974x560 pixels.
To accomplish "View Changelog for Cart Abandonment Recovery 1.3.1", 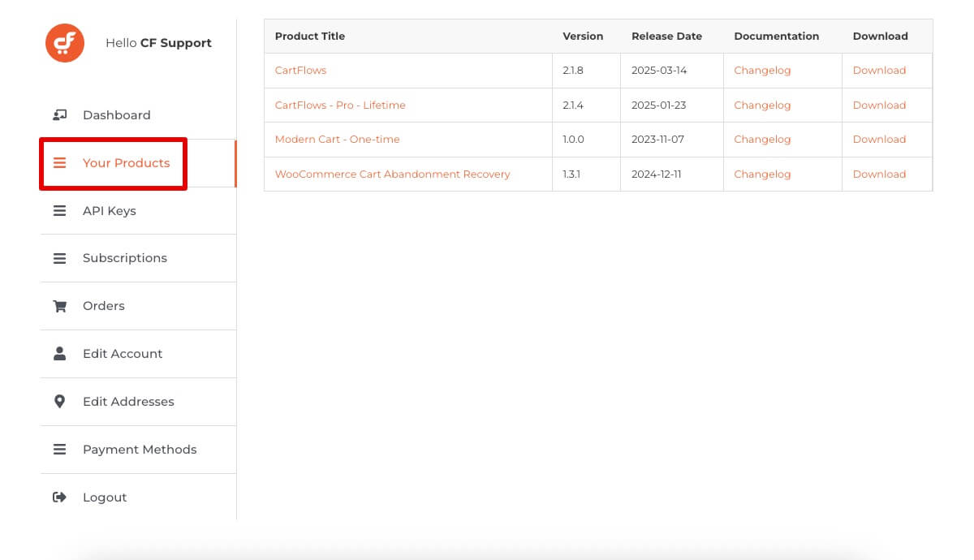I will point(762,174).
